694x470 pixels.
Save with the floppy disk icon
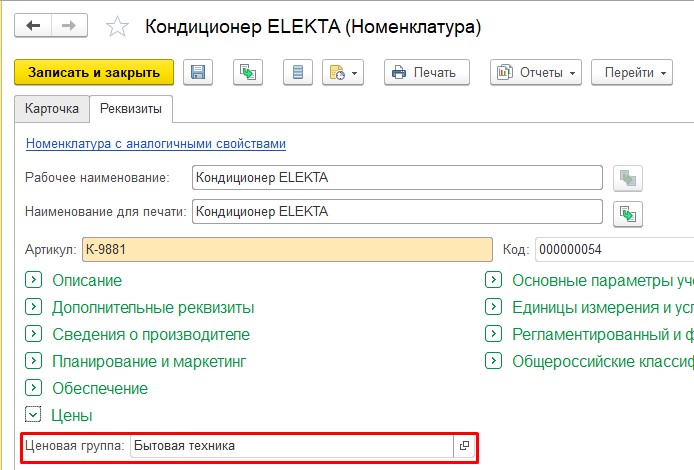(x=198, y=72)
